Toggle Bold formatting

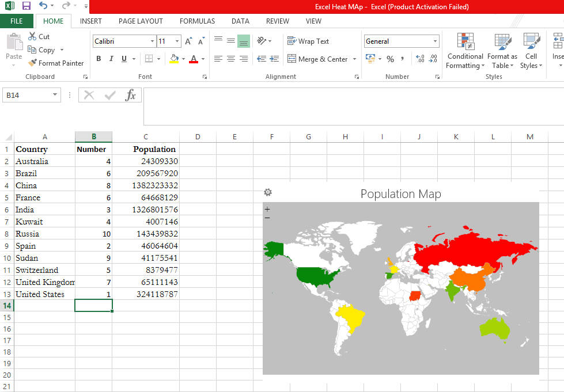pyautogui.click(x=99, y=59)
